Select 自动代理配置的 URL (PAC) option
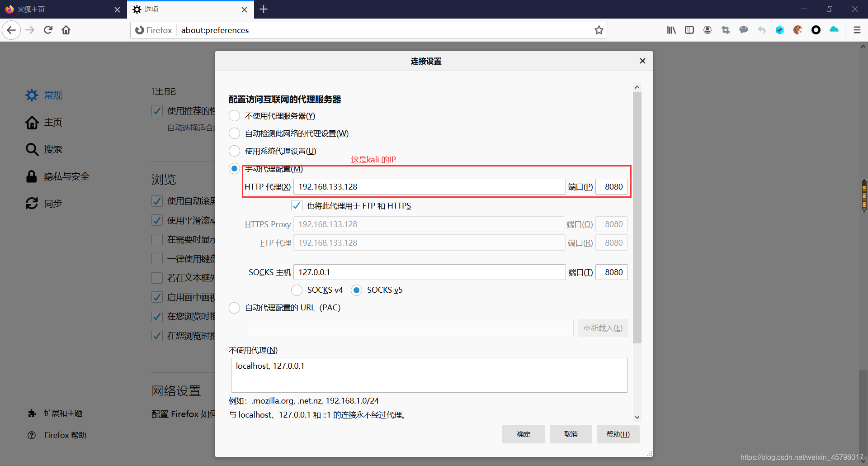Screen dimensions: 868x466 coord(234,308)
